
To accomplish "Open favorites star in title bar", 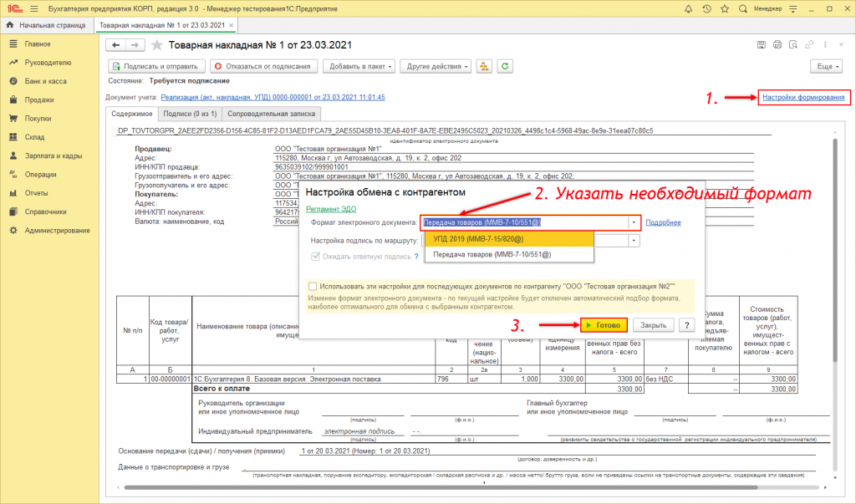I will [x=725, y=8].
